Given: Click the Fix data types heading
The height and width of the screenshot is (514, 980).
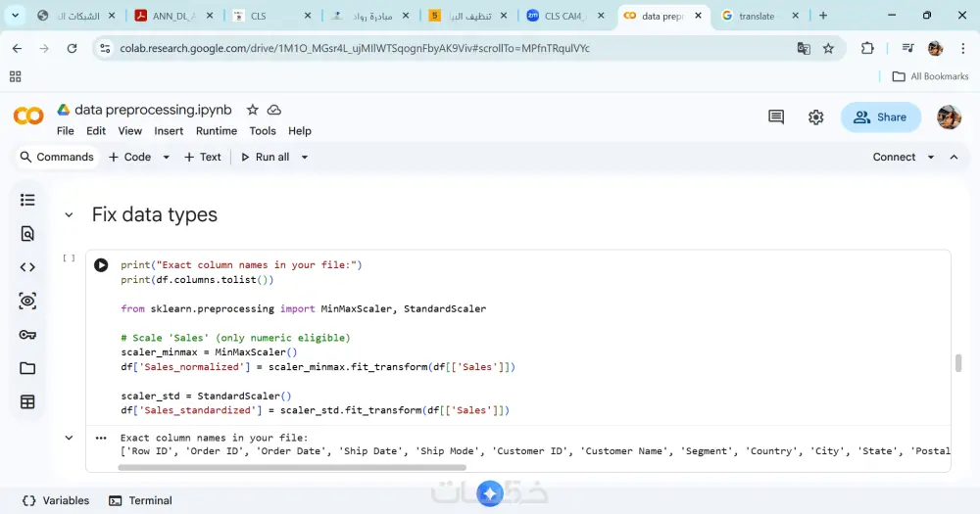Looking at the screenshot, I should tap(155, 214).
